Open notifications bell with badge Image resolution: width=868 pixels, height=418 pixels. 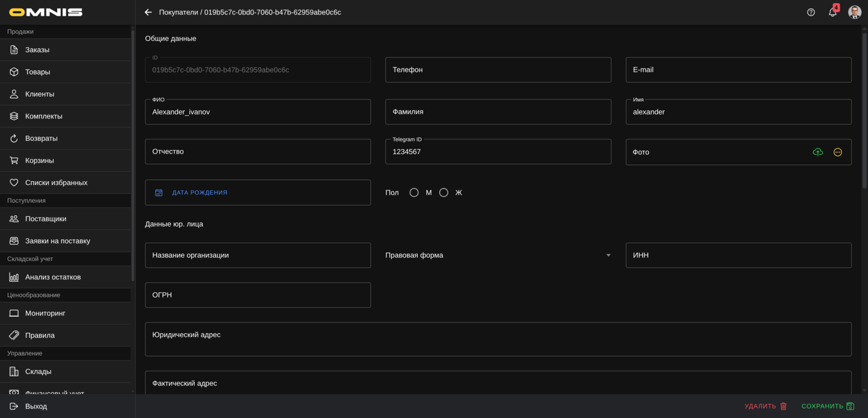pyautogui.click(x=832, y=12)
